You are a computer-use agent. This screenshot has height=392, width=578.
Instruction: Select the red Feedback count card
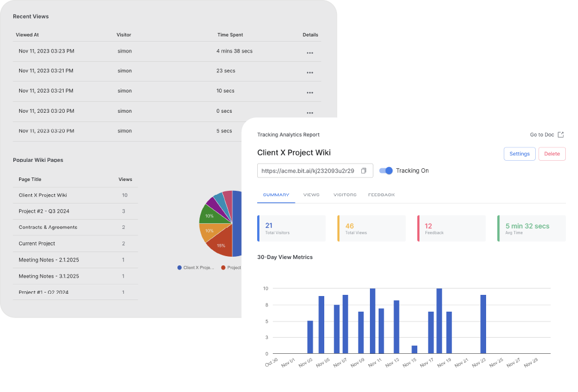[x=451, y=228]
